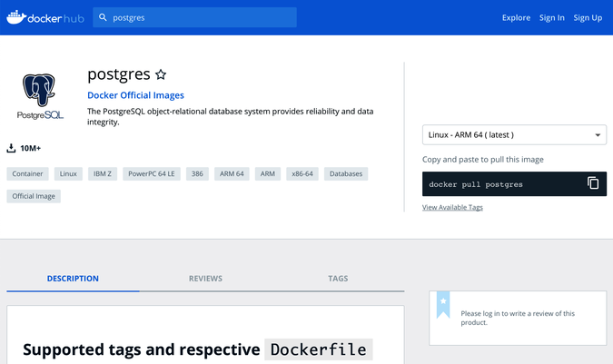Click the search magnifier icon

[x=103, y=17]
